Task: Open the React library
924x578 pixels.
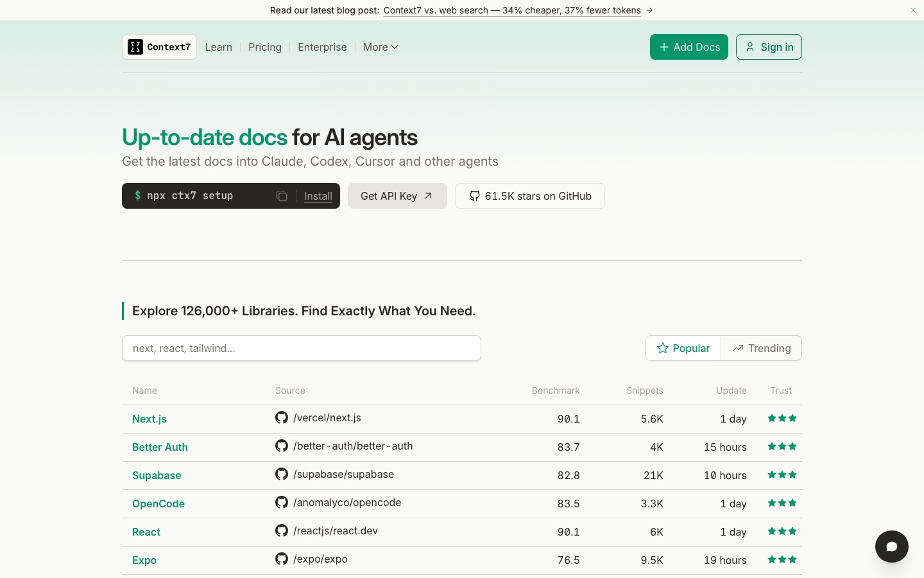Action: click(146, 532)
